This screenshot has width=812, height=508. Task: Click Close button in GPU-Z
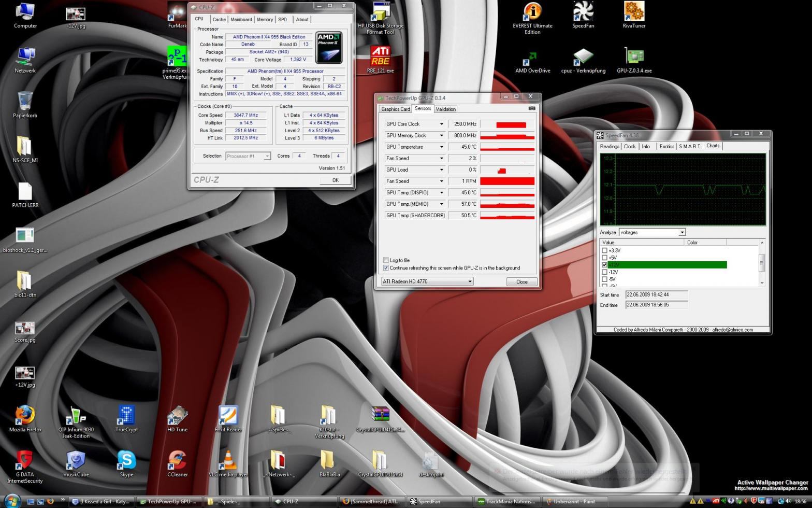pos(521,281)
